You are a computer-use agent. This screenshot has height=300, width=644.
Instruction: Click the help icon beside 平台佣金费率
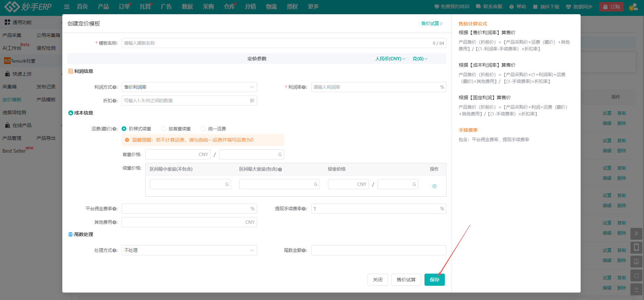[x=115, y=209]
